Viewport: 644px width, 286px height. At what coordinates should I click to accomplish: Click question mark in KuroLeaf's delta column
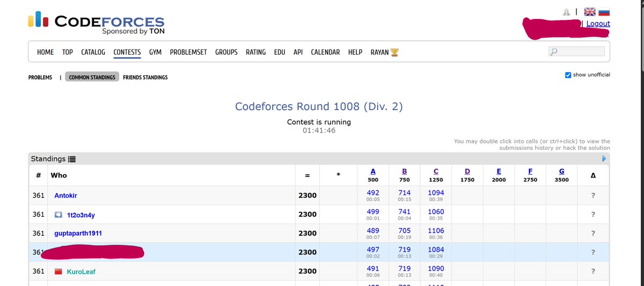(593, 272)
